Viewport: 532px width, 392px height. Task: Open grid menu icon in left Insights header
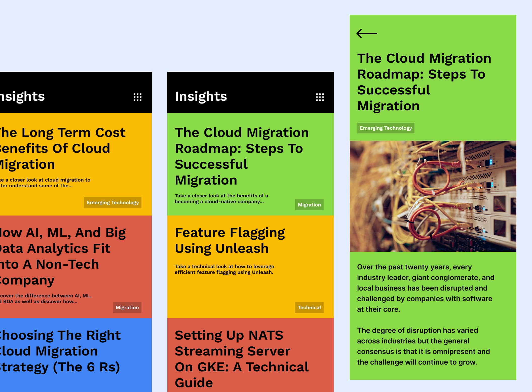[x=138, y=97]
